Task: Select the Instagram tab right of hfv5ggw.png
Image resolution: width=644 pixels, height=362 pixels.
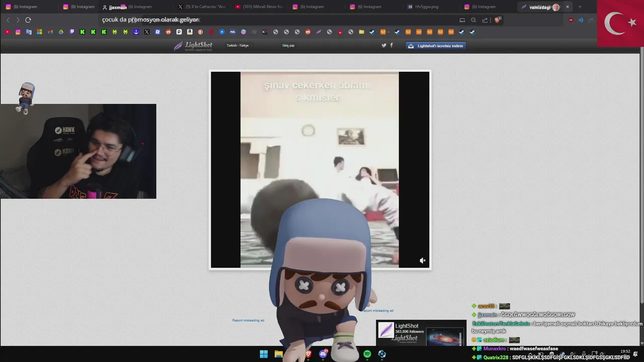Action: [488, 7]
